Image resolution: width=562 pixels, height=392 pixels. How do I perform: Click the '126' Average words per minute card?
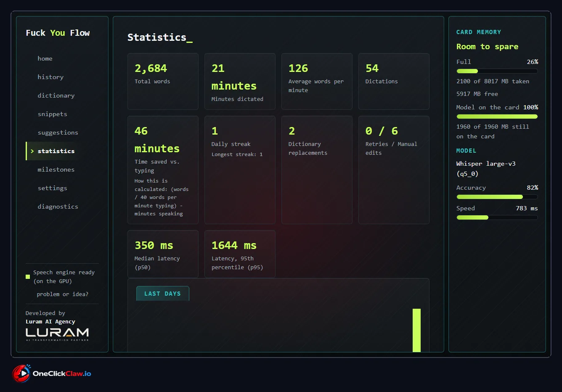(317, 82)
